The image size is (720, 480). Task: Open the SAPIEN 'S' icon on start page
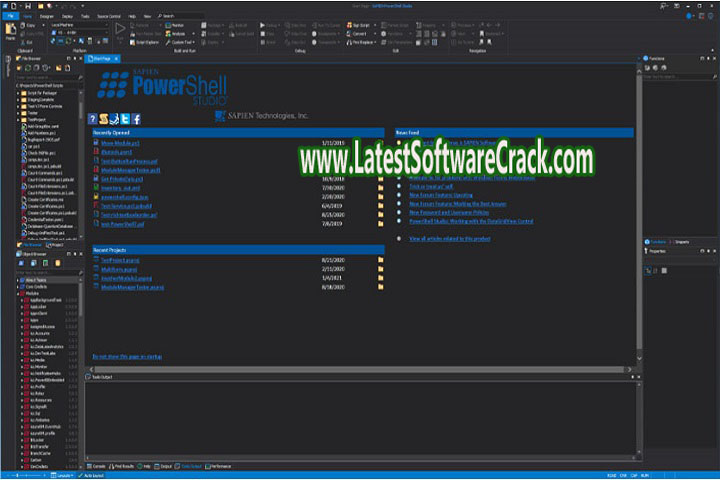coord(104,119)
